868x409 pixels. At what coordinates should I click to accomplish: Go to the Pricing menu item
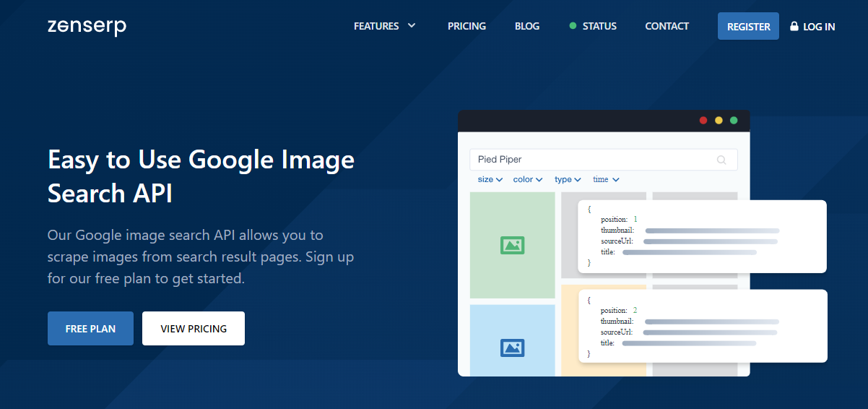(466, 26)
